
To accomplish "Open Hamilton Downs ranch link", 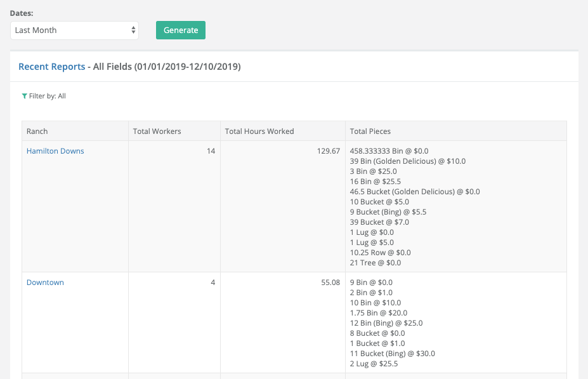I will pos(55,151).
